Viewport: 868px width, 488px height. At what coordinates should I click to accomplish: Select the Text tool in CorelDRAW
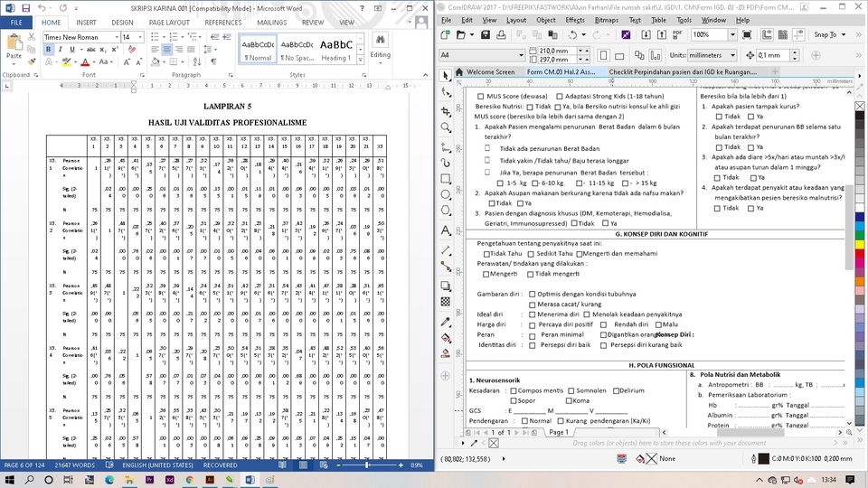click(446, 230)
